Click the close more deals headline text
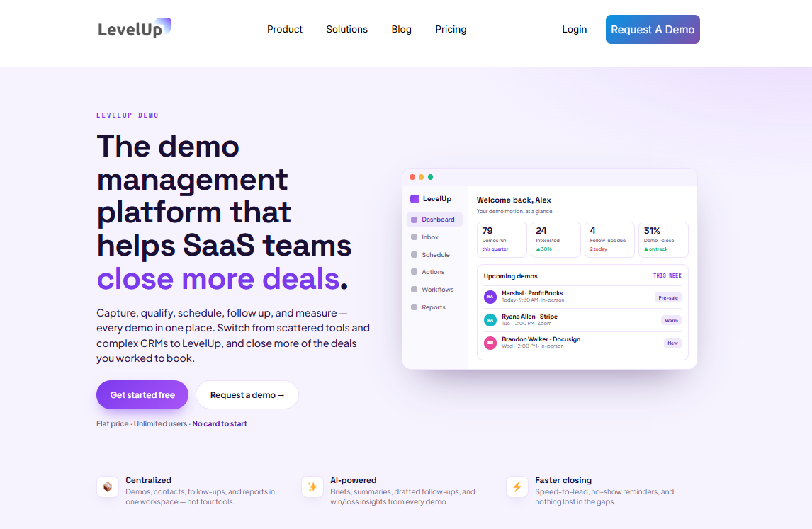 tap(218, 278)
